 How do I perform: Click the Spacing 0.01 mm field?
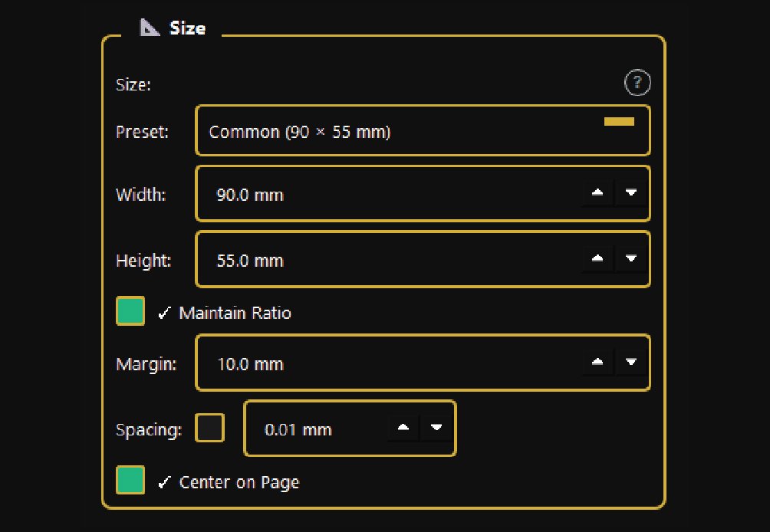314,429
